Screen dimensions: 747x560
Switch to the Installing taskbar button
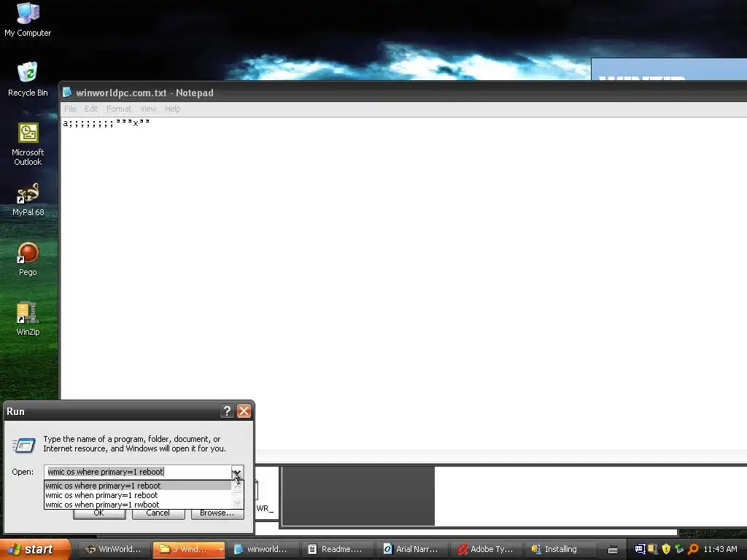click(561, 549)
